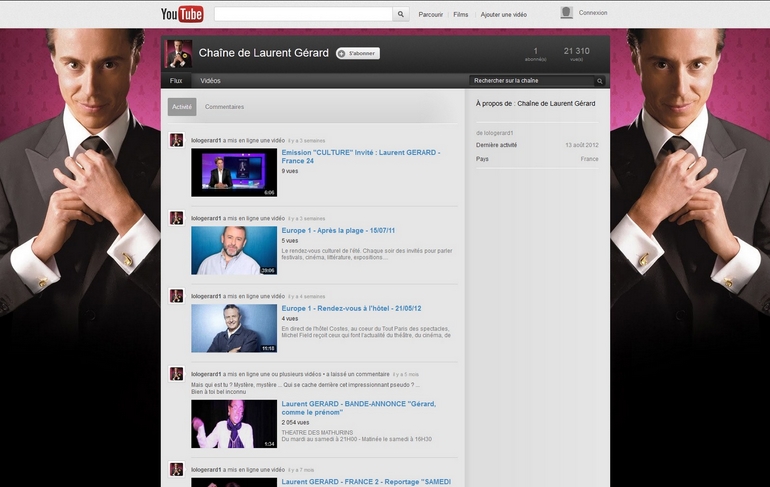The width and height of the screenshot is (770, 487).
Task: Click uploader avatar beside the France 24 post
Action: coord(177,140)
